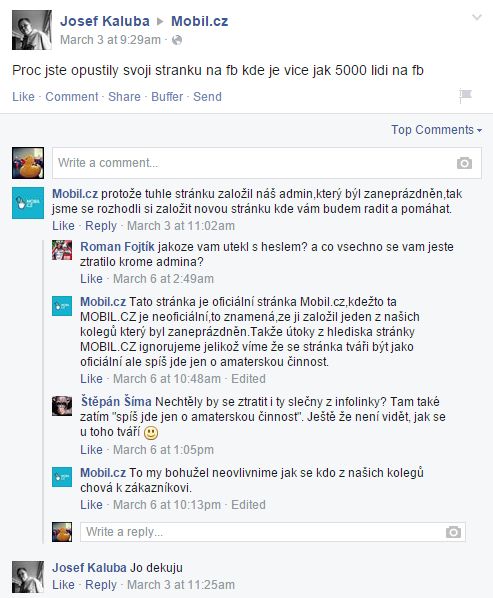Expand the Top Comments sorting dropdown

coord(437,130)
